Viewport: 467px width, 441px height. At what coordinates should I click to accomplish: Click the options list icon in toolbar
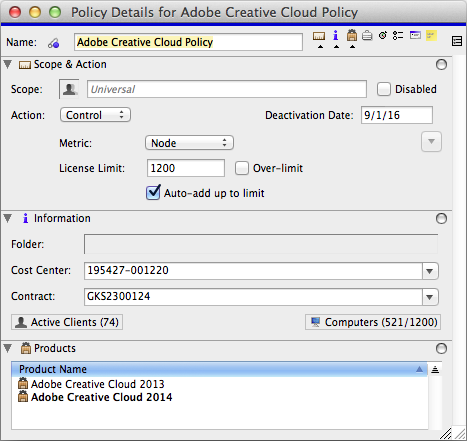[398, 35]
